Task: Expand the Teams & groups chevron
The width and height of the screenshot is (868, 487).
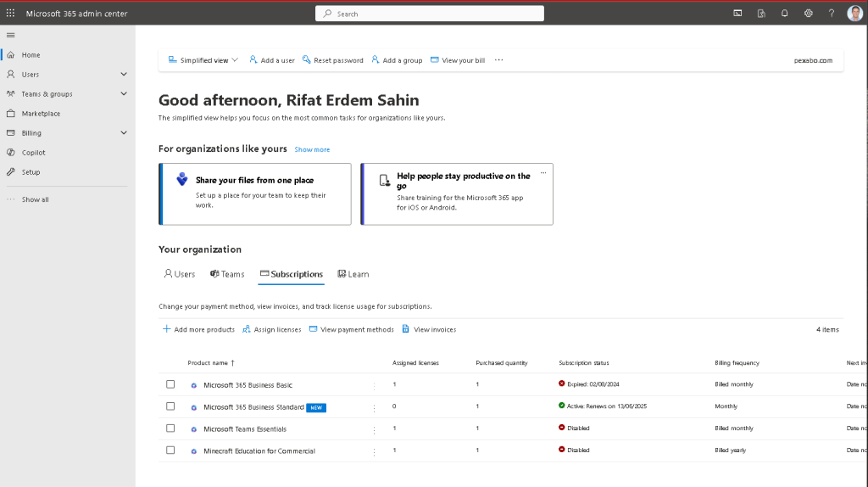Action: tap(124, 93)
